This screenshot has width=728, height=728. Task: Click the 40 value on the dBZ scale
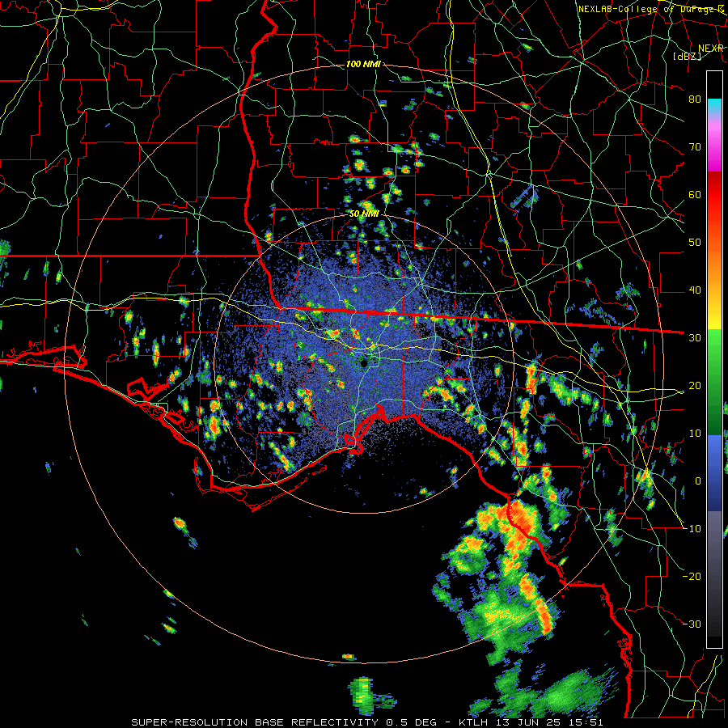pyautogui.click(x=695, y=290)
